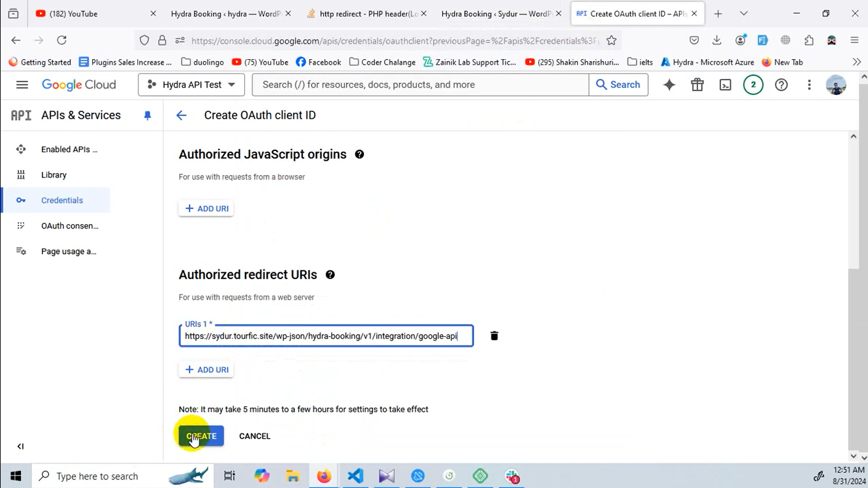This screenshot has height=488, width=868.
Task: Click the CREATE button
Action: (201, 436)
